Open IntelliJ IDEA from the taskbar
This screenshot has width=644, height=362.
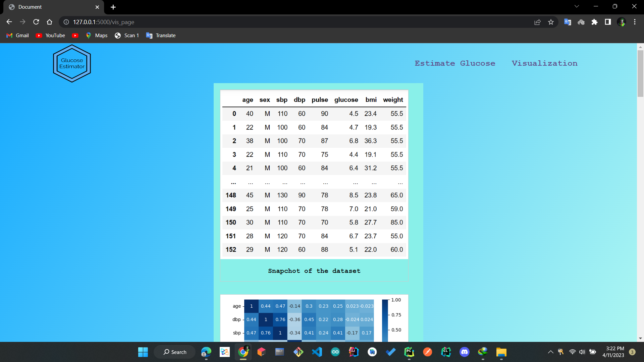[353, 352]
